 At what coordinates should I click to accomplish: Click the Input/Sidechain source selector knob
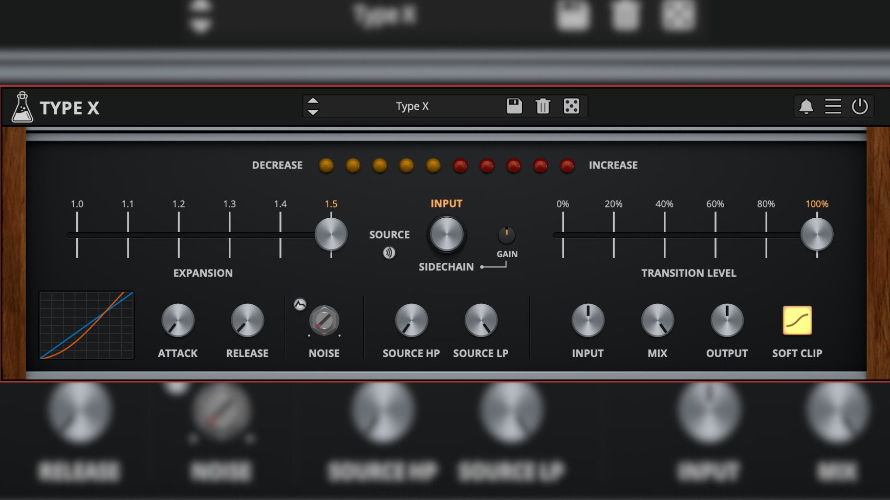click(x=447, y=235)
